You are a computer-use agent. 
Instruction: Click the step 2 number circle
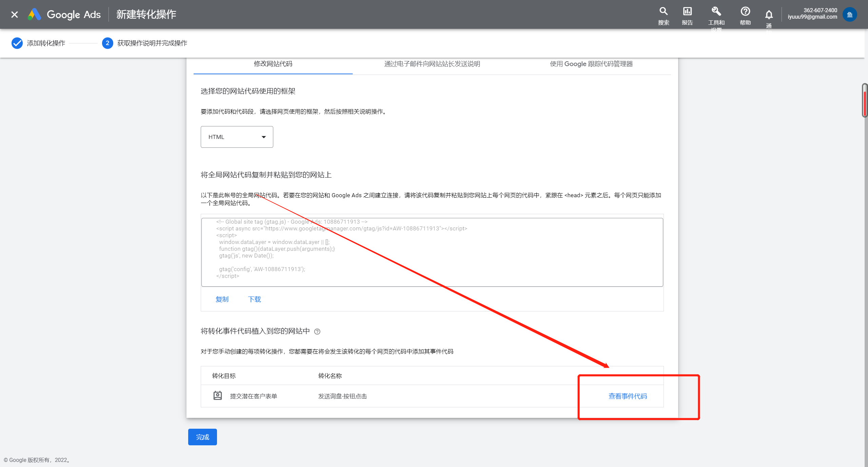pyautogui.click(x=107, y=43)
